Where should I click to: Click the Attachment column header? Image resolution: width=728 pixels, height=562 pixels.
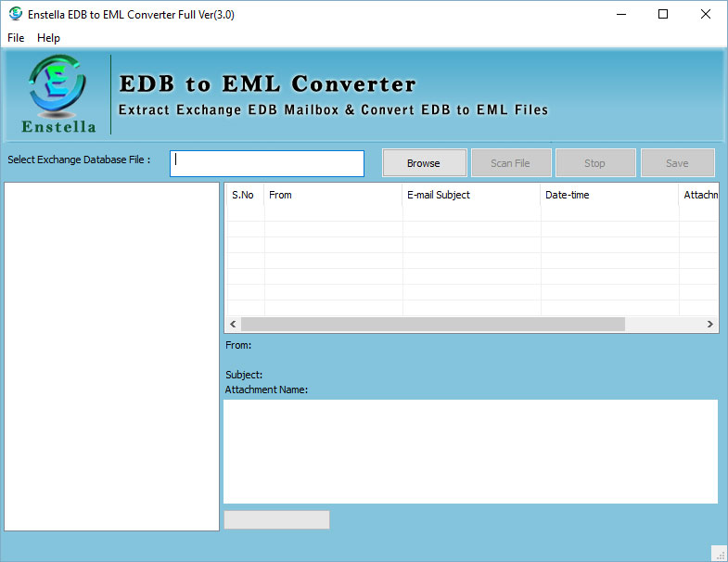pyautogui.click(x=699, y=195)
